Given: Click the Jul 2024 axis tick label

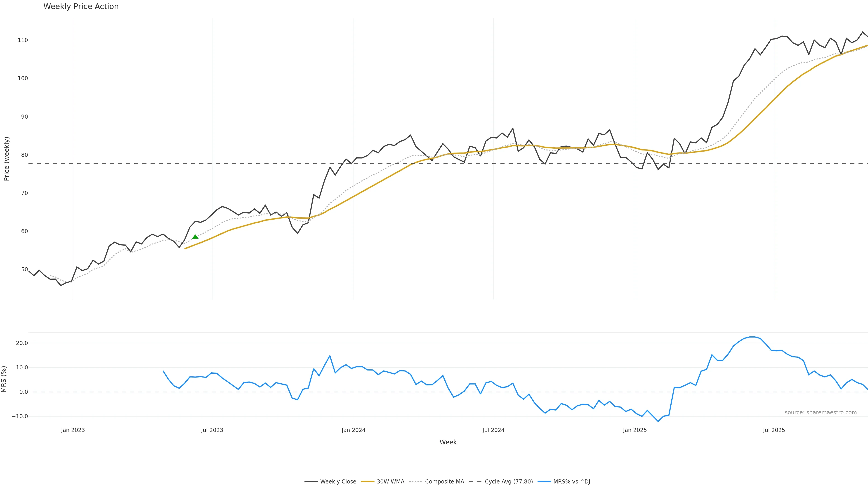Looking at the screenshot, I should coord(493,430).
